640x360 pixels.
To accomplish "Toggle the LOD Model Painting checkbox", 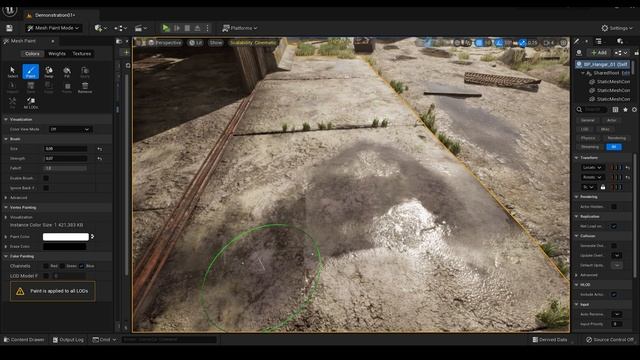I will pyautogui.click(x=46, y=276).
